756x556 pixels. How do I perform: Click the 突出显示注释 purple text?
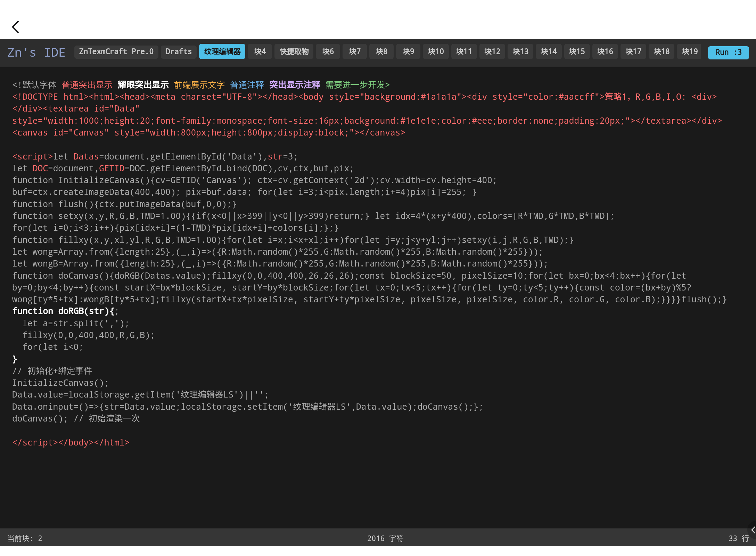coord(295,85)
